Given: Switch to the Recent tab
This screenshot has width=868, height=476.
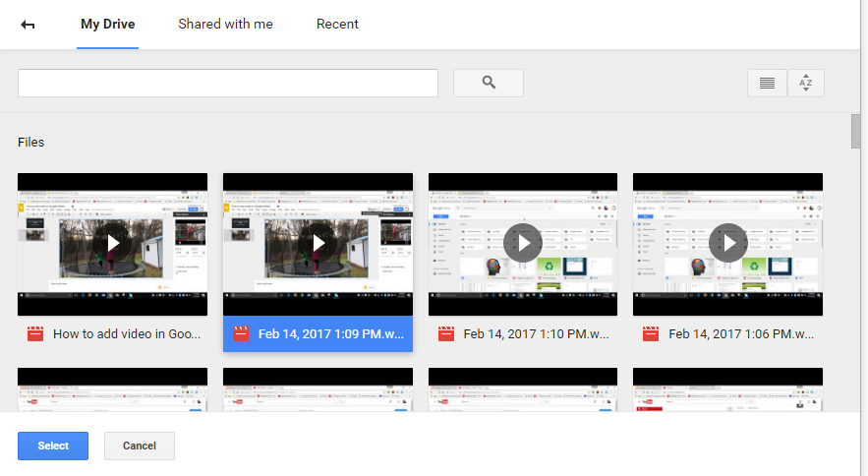Looking at the screenshot, I should coord(337,25).
